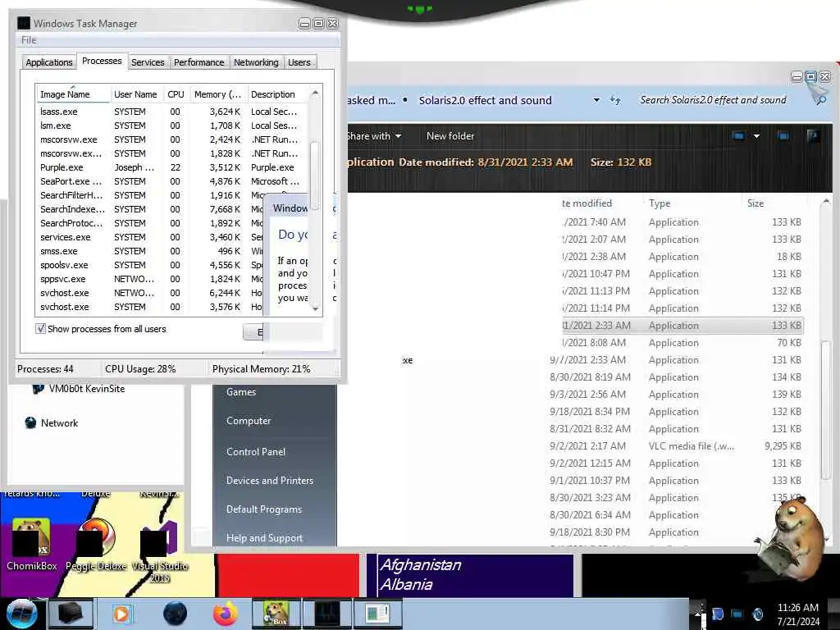Image resolution: width=840 pixels, height=630 pixels.
Task: Click refresh icon in Explorer address bar
Action: coord(615,100)
